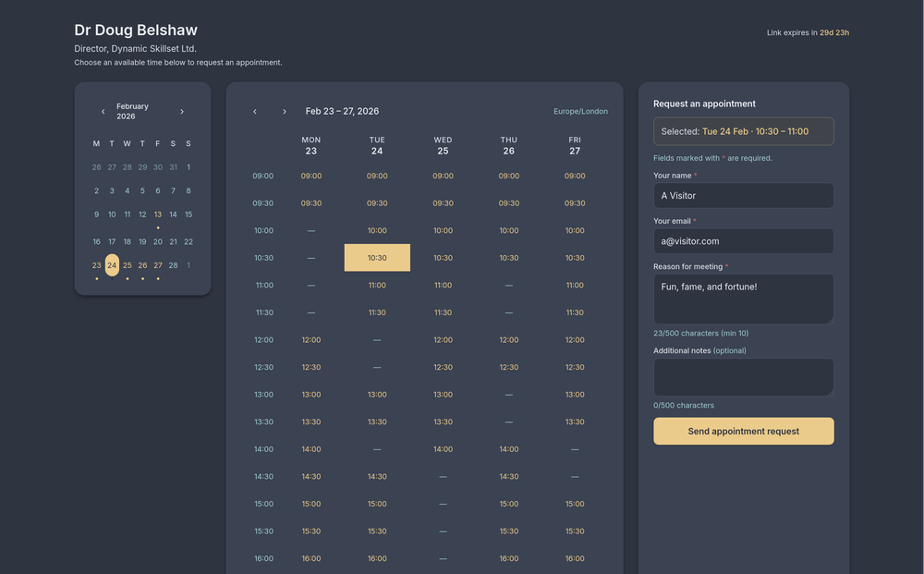The image size is (924, 574).
Task: Deselect the highlighted 10:30 Tuesday slot
Action: pos(377,257)
